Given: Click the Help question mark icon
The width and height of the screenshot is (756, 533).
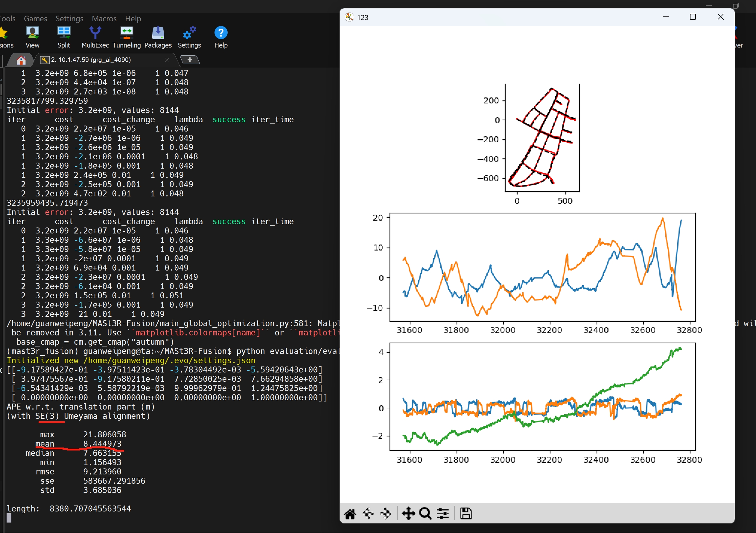Looking at the screenshot, I should [x=220, y=37].
